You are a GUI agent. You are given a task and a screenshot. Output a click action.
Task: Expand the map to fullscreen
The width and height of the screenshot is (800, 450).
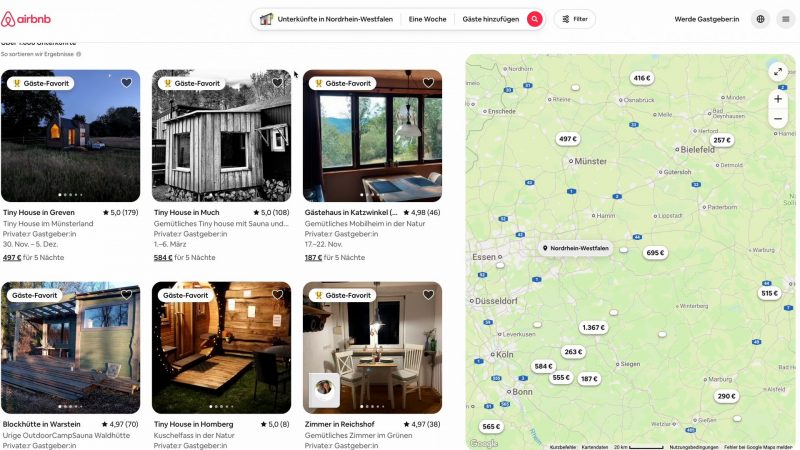(778, 72)
